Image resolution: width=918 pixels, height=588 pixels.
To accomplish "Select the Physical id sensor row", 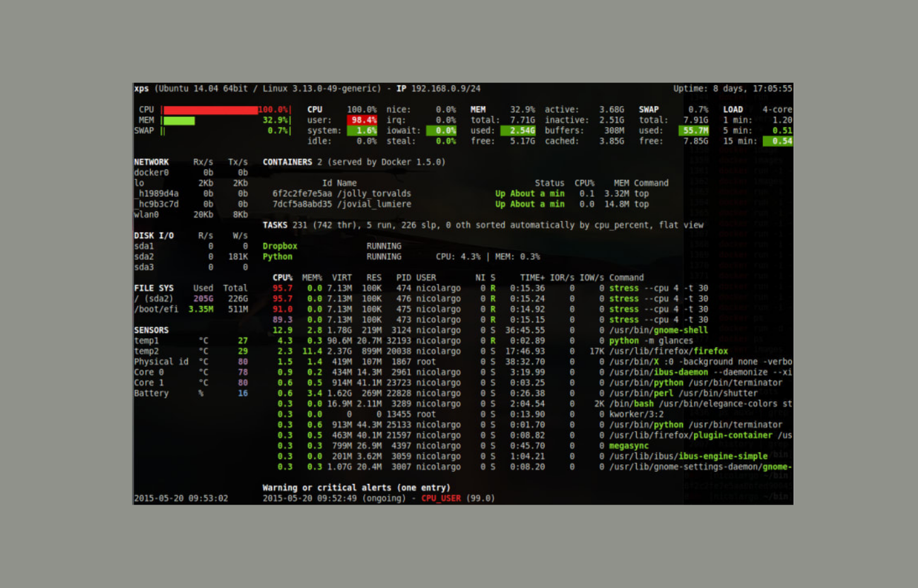I will [191, 362].
